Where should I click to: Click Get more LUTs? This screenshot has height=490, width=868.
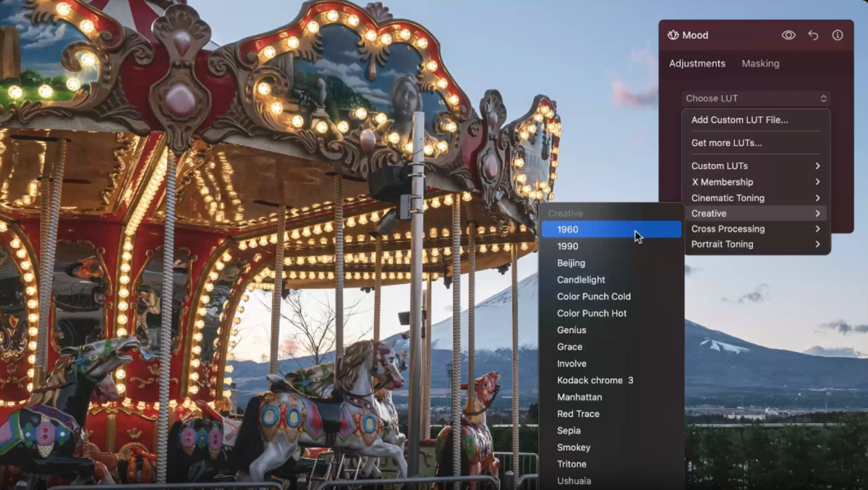[x=726, y=142]
